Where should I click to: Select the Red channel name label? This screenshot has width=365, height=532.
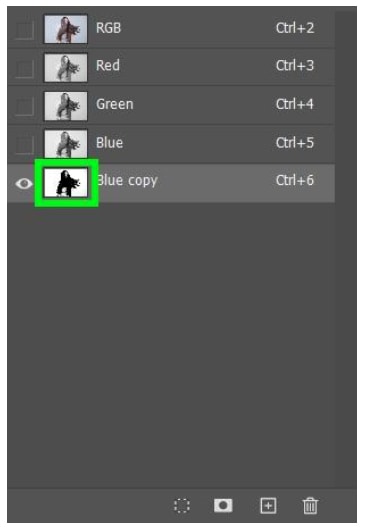click(108, 65)
